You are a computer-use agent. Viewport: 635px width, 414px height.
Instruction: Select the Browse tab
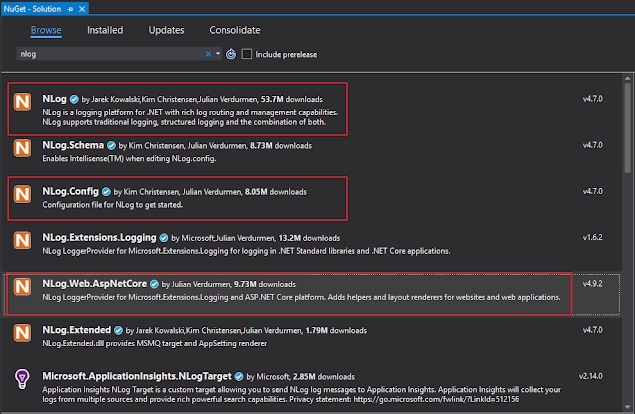(46, 30)
